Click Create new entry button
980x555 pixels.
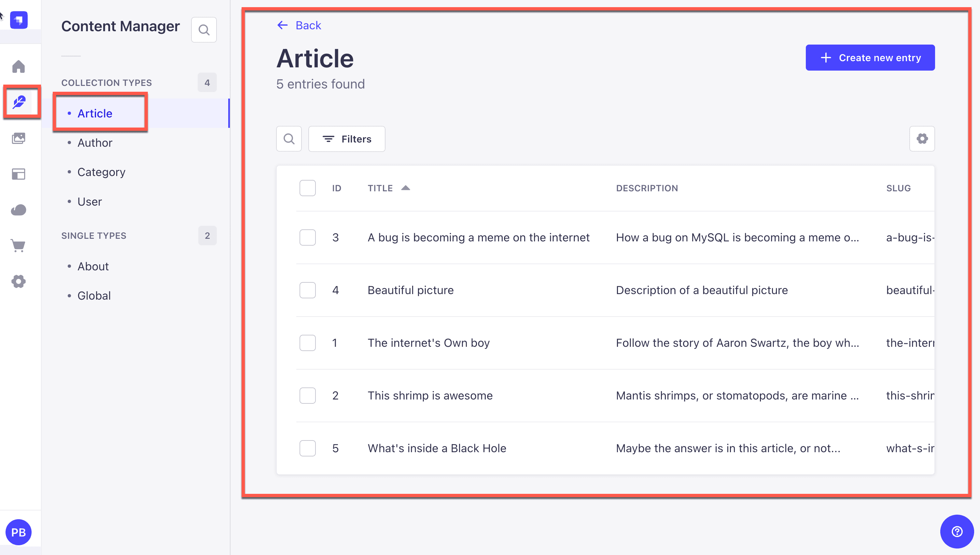tap(870, 58)
